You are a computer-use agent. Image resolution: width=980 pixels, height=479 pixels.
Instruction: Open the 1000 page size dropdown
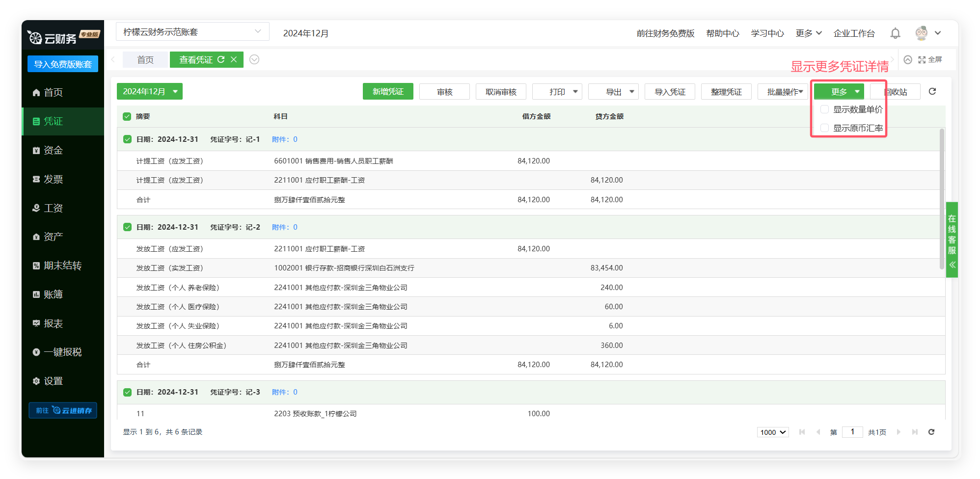[x=773, y=432]
